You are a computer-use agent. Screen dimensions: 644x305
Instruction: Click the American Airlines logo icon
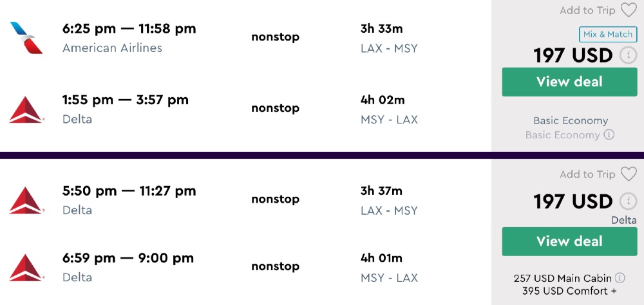26,37
